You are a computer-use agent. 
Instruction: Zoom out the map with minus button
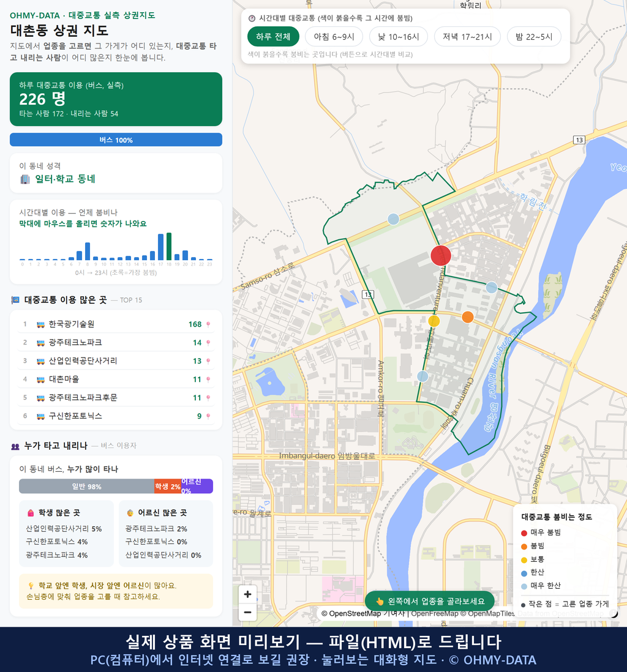pyautogui.click(x=247, y=612)
